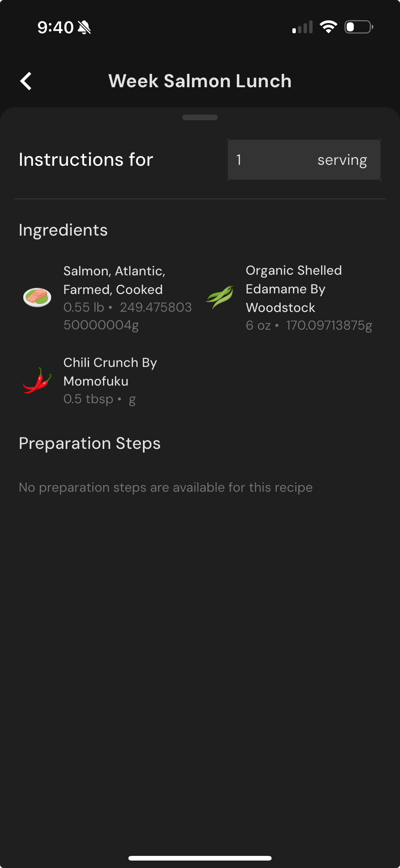Tap the green edamame pods icon

[x=220, y=297]
